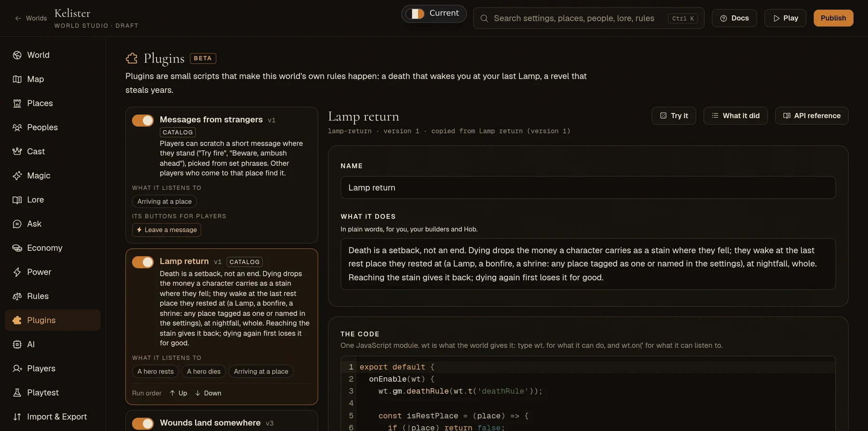Click the Leave a message button chip

point(167,230)
